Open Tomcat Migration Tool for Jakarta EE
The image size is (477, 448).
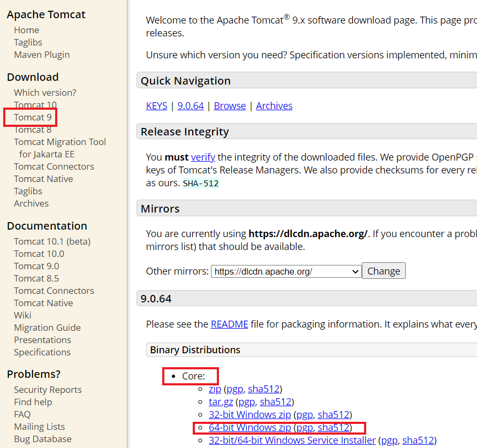[x=60, y=148]
